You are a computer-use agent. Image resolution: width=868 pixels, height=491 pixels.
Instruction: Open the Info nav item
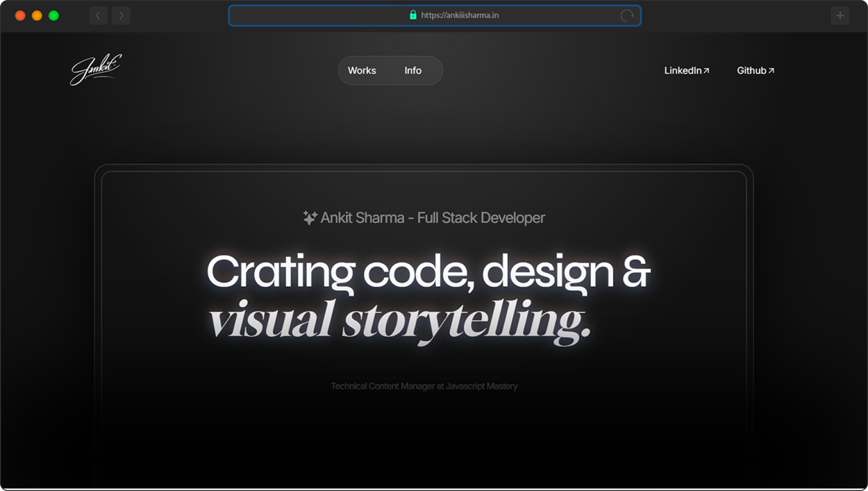412,71
